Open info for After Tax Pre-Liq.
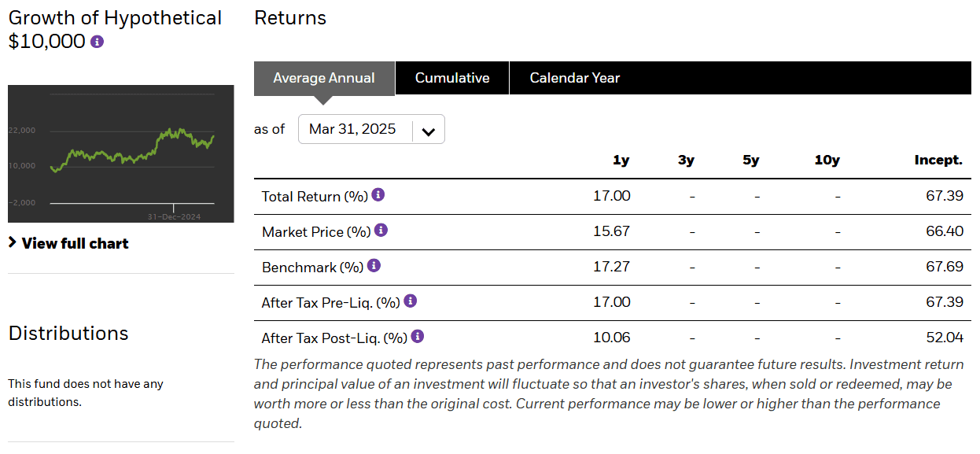 410,301
